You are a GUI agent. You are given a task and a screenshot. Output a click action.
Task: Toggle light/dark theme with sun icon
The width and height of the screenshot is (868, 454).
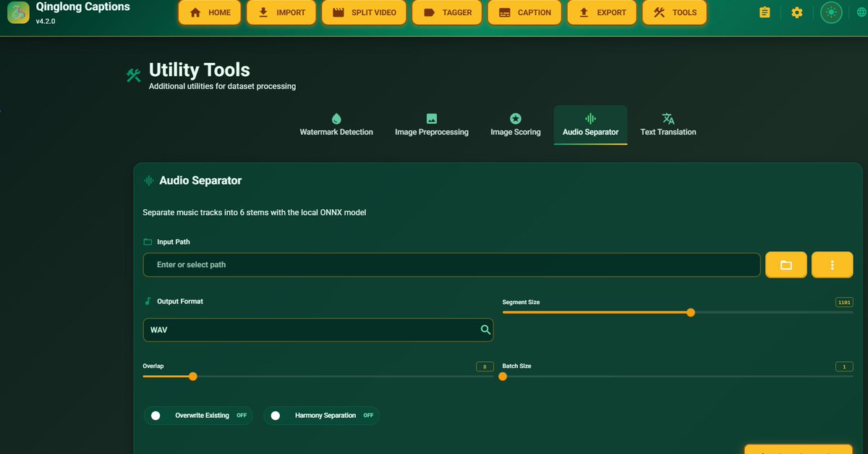point(831,12)
